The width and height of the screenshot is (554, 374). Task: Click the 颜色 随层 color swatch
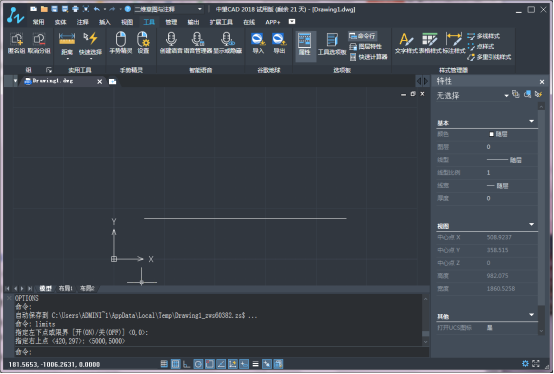(491, 134)
